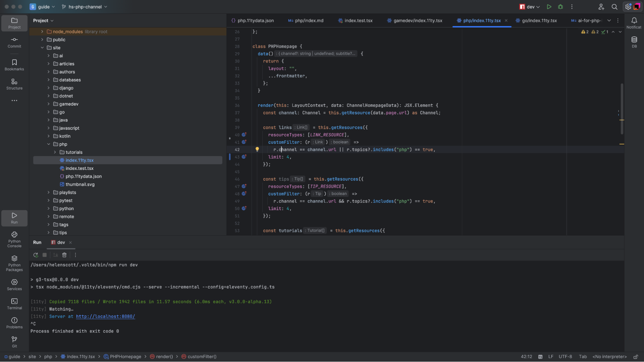Clear Run console output with trash icon
This screenshot has height=362, width=644.
(64, 255)
